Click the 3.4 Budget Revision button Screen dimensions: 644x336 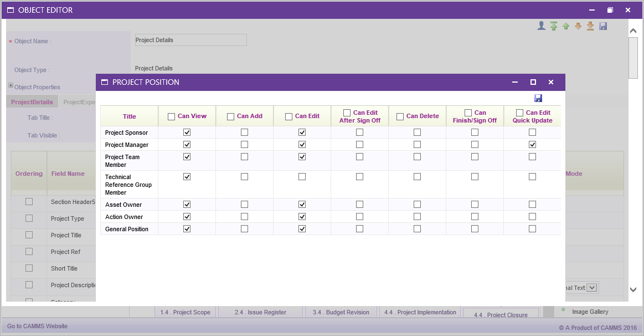pos(341,312)
